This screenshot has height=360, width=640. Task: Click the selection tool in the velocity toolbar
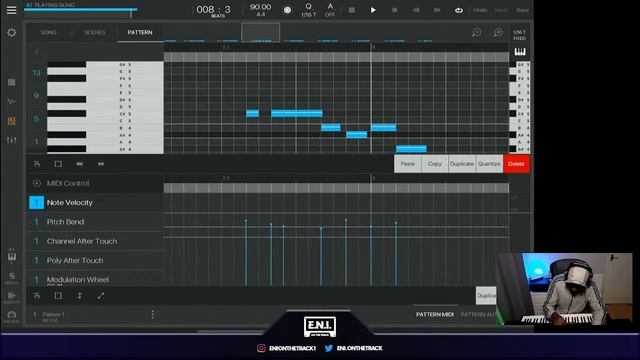coord(58,296)
